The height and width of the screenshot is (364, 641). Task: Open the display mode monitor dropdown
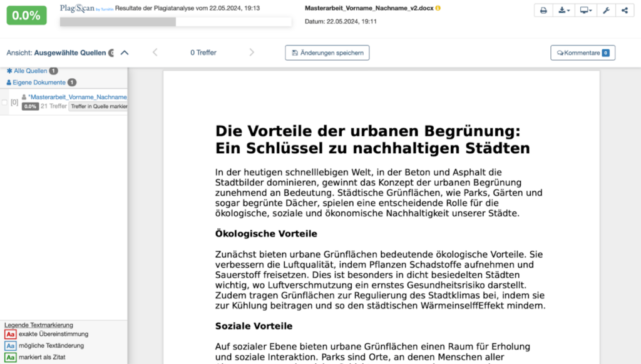click(x=586, y=10)
